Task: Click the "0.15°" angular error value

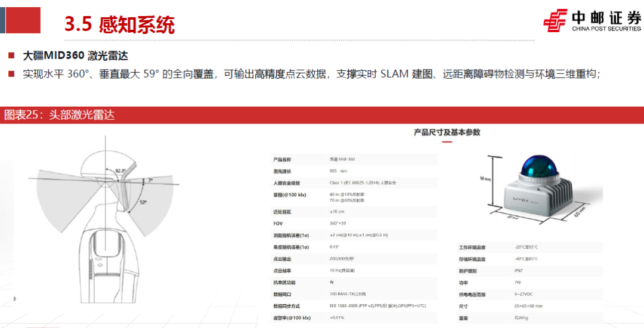Action: tap(335, 247)
